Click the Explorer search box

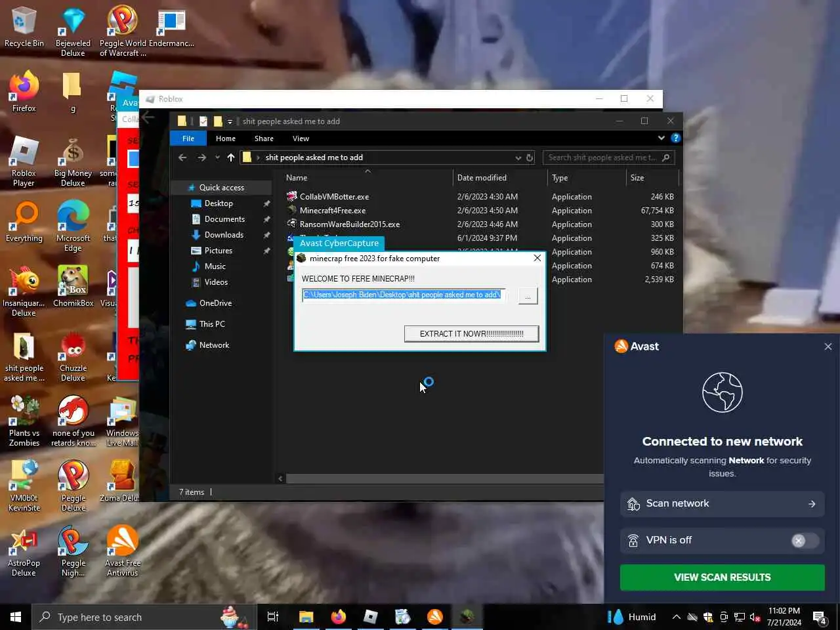click(x=608, y=157)
